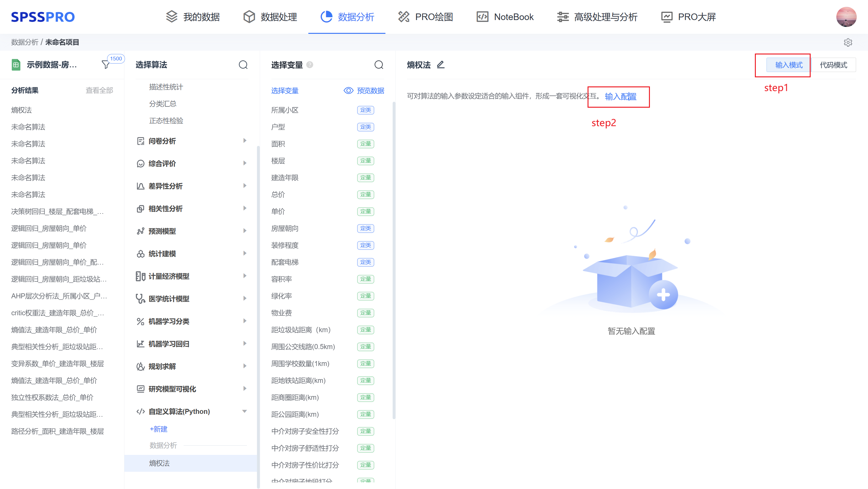Open the PRO大屏 tab
868x489 pixels.
(x=688, y=17)
